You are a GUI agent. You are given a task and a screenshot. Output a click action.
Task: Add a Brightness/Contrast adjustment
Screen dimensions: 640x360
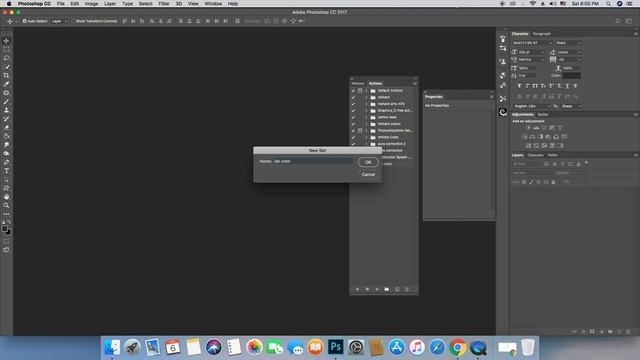tap(528, 128)
